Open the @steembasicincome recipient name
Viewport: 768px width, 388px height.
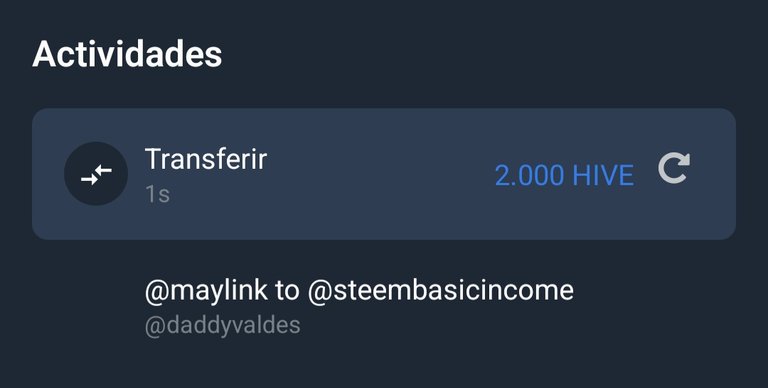[440, 291]
